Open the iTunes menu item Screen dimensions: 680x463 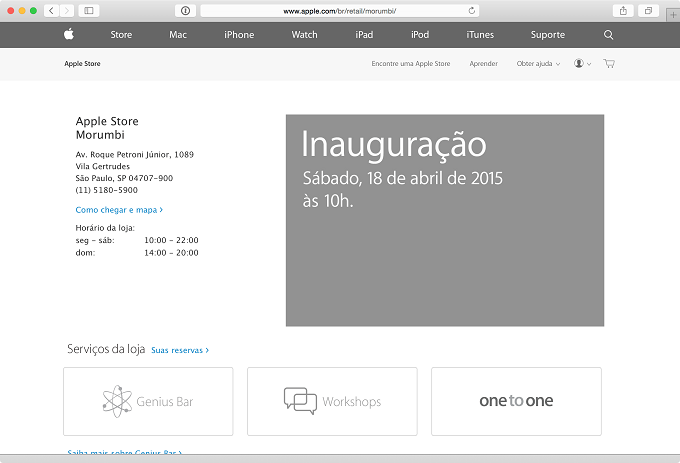[480, 35]
